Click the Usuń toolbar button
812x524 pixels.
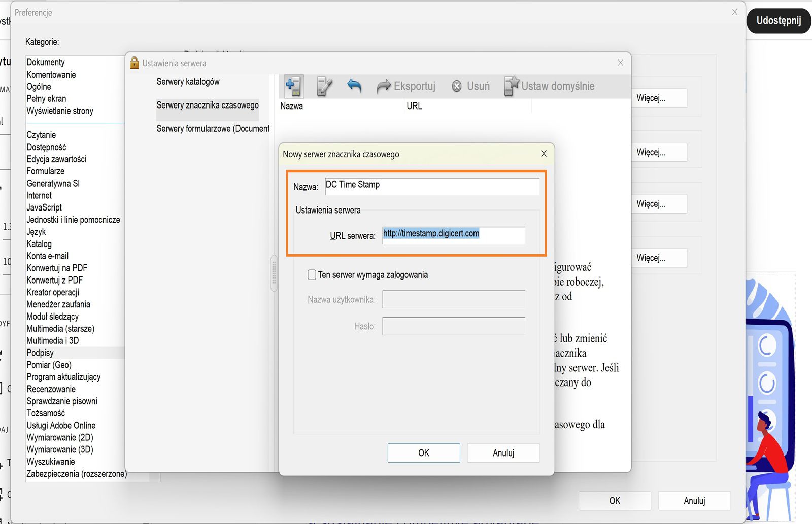pyautogui.click(x=471, y=86)
